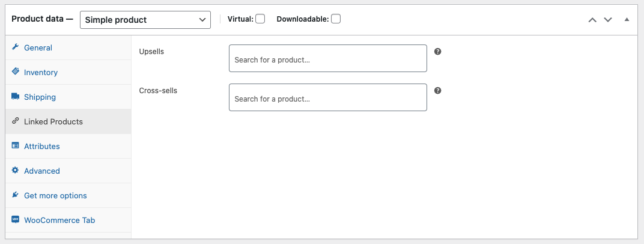Tick the Downloadable checkbox
The height and width of the screenshot is (244, 644).
[336, 19]
